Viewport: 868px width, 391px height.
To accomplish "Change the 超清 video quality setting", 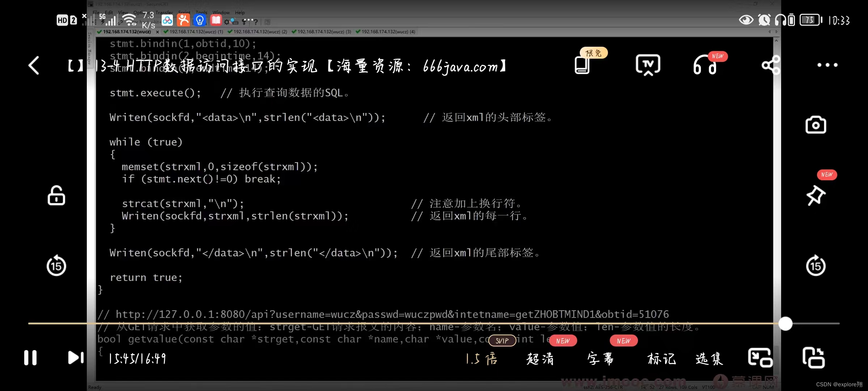I will (540, 359).
